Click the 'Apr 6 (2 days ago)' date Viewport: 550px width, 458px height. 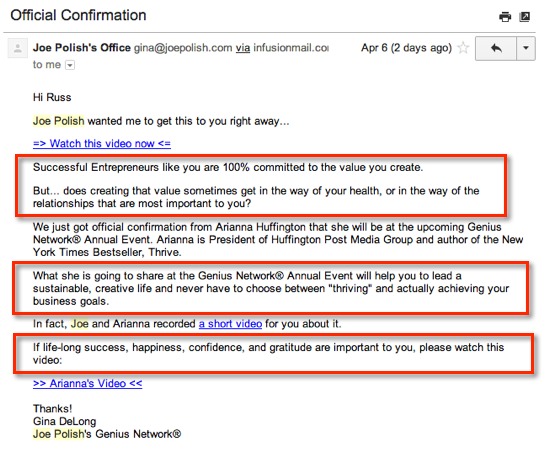point(407,48)
